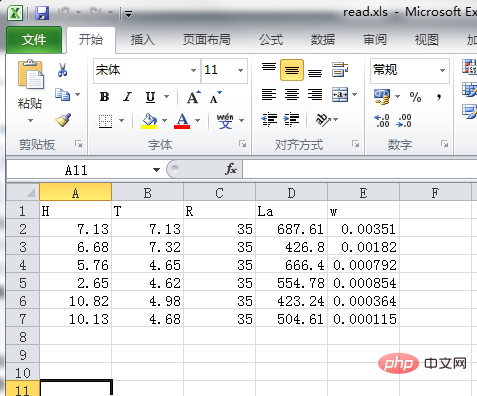Align text right
This screenshot has width=477, height=396.
(x=315, y=95)
